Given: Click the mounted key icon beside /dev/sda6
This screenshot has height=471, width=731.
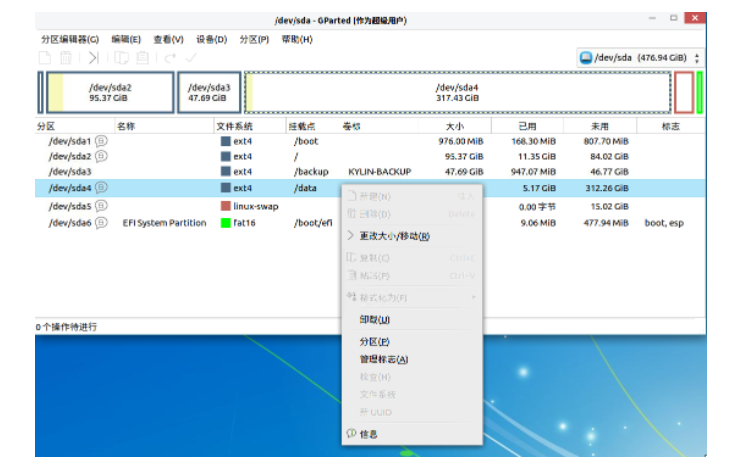Looking at the screenshot, I should pyautogui.click(x=101, y=222).
